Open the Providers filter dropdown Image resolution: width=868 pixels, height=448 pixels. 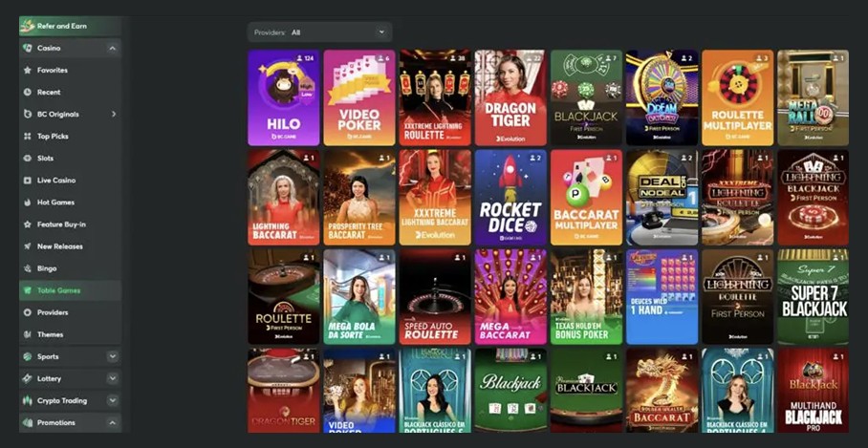[x=319, y=32]
